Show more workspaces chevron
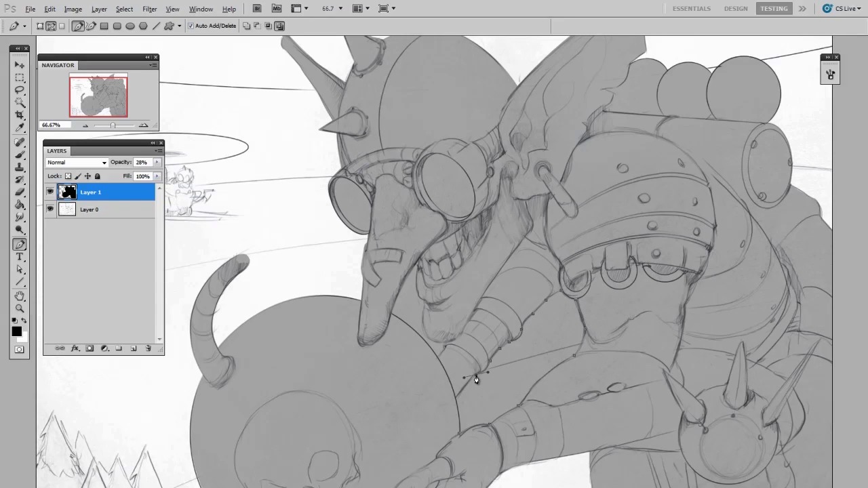Viewport: 868px width, 488px height. 802,8
